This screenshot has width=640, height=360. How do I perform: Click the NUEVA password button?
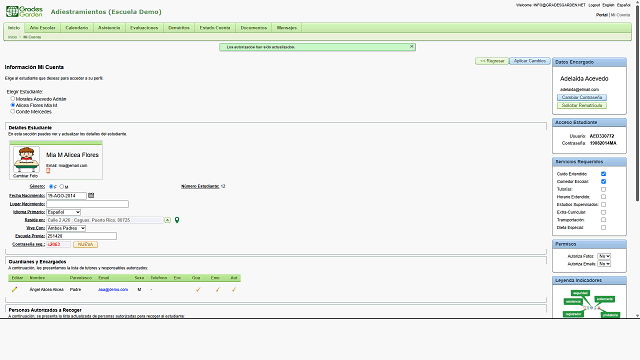pos(85,244)
